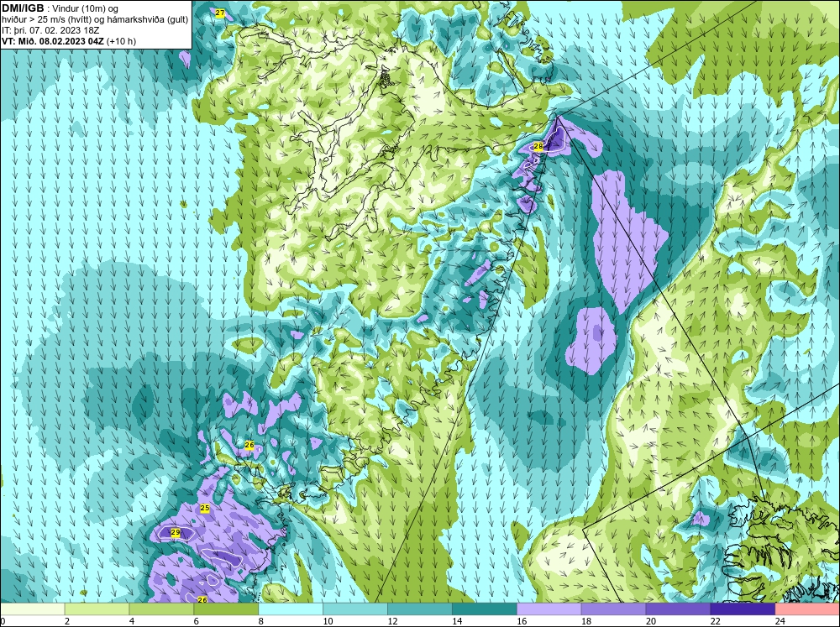Pick the olive green 6–8 legend swatch
Image resolution: width=840 pixels, height=627 pixels.
226,609
